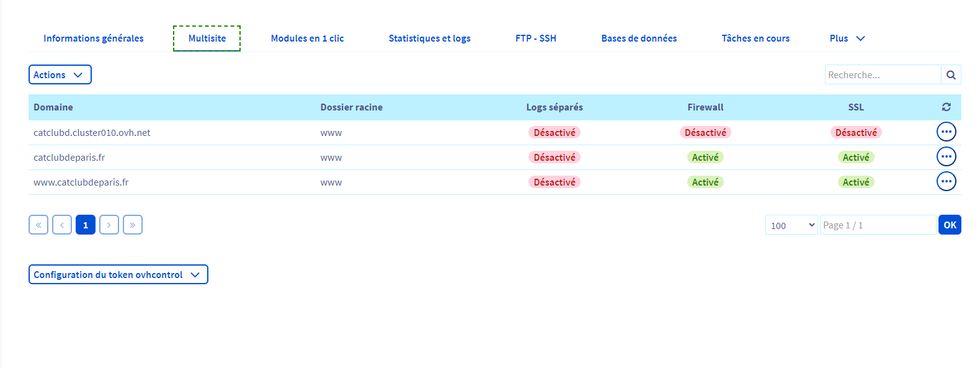The height and width of the screenshot is (368, 980).
Task: Open the FTP - SSH tab
Action: (535, 38)
